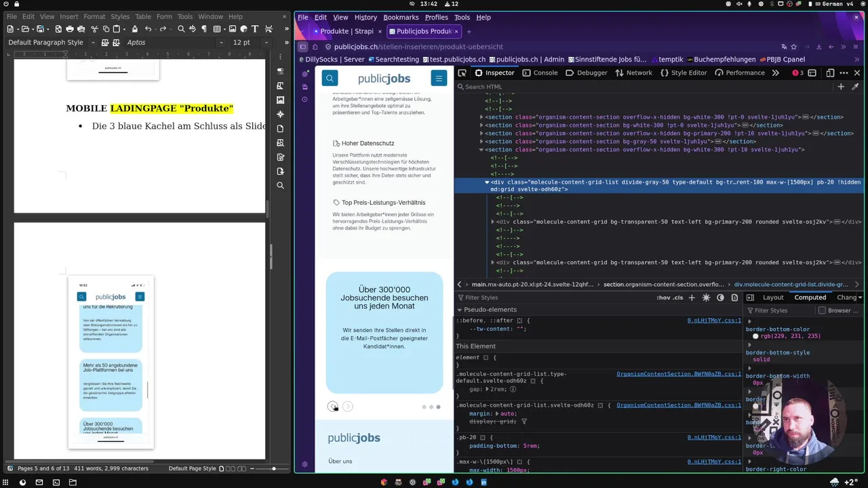Click the blue search button on publicjobs page
This screenshot has height=488, width=868.
tap(330, 79)
